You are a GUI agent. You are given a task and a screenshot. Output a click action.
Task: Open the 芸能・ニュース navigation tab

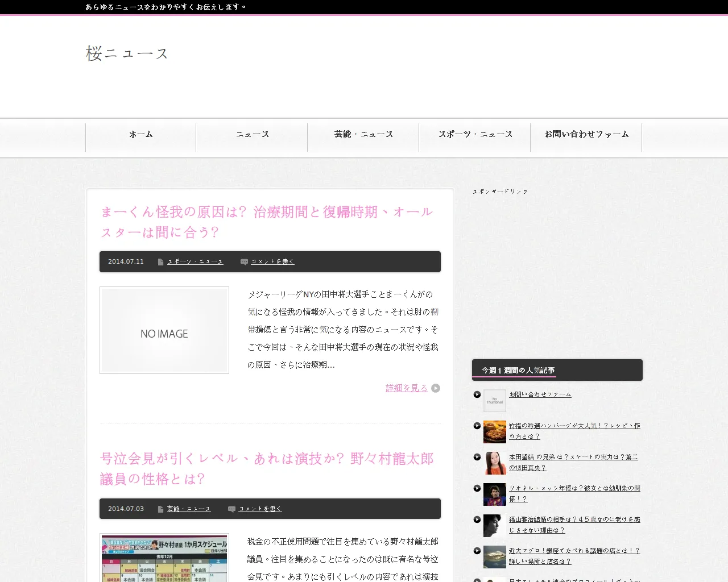tap(363, 135)
